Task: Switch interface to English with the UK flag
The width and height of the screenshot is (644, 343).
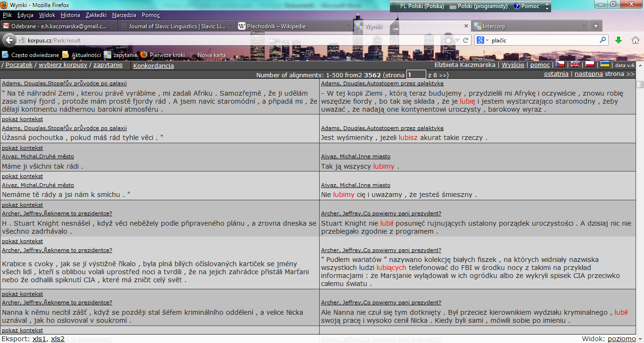Action: pyautogui.click(x=575, y=64)
